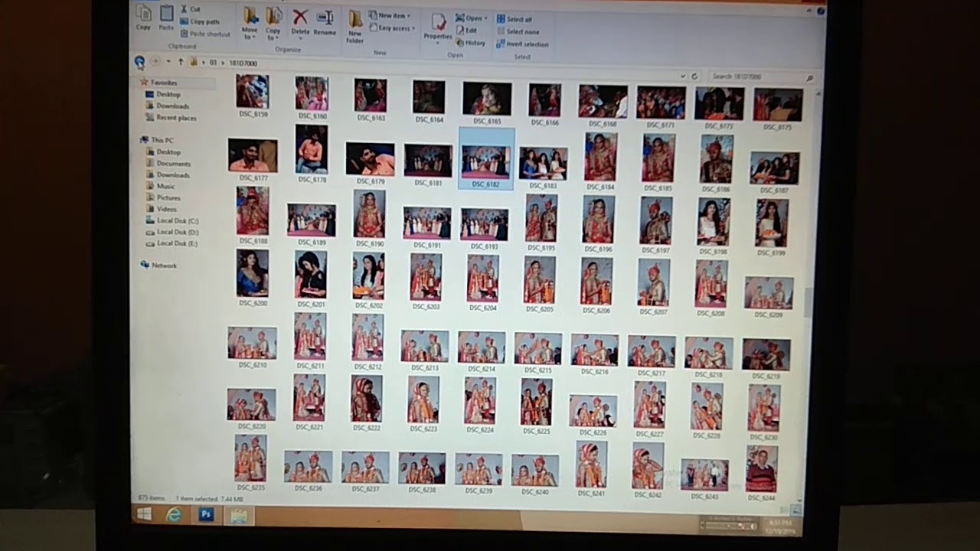
Task: Select Recent places under Favorites
Action: point(171,118)
